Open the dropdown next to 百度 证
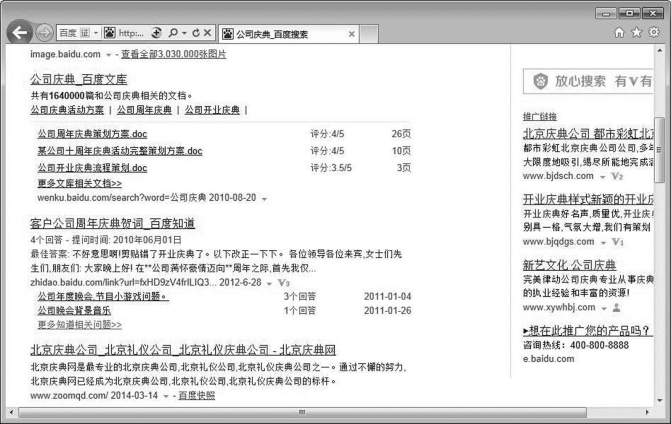Screen dimensions: 671x424 (96, 33)
